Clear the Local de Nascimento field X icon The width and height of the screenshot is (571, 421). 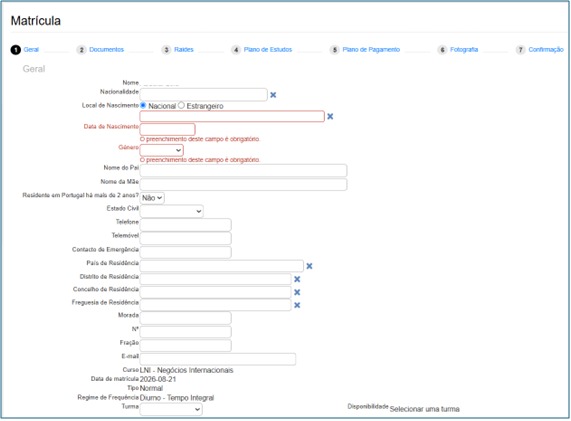pos(330,117)
